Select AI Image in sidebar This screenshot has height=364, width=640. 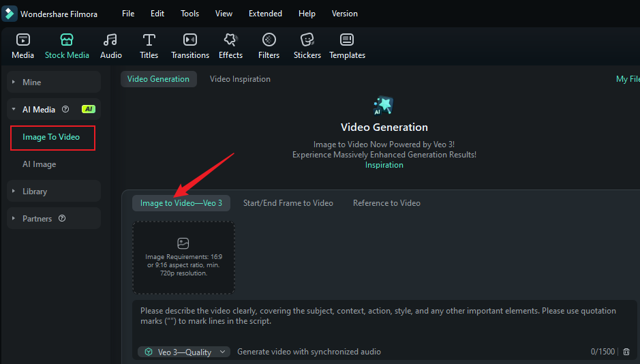point(39,164)
